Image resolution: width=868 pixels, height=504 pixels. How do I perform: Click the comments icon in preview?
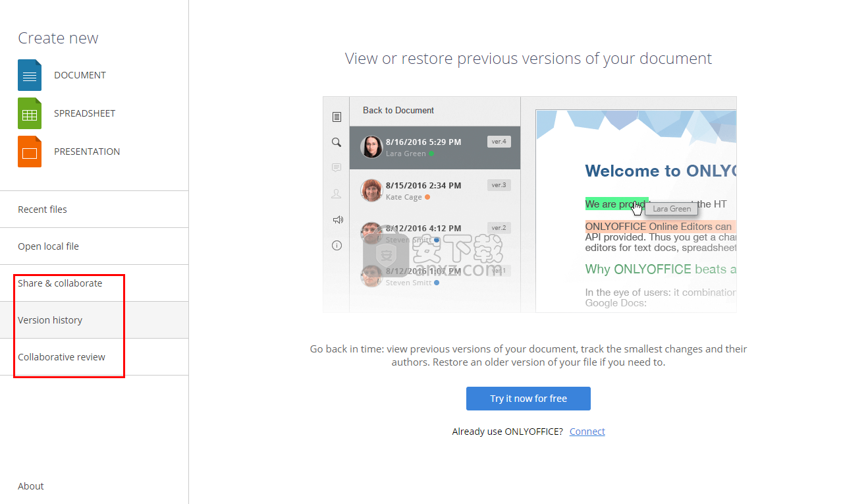337,168
